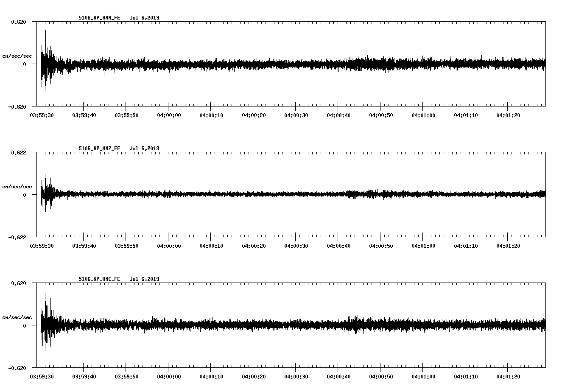Select the 0.620 upper limit on HNE plot
Viewport: 576px width, 392px height.
[x=19, y=283]
